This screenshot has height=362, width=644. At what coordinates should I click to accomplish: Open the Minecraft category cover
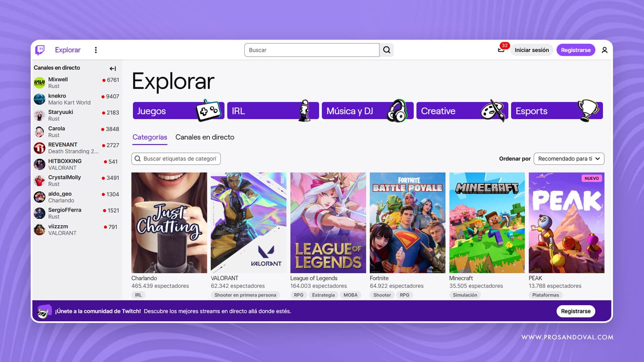487,223
